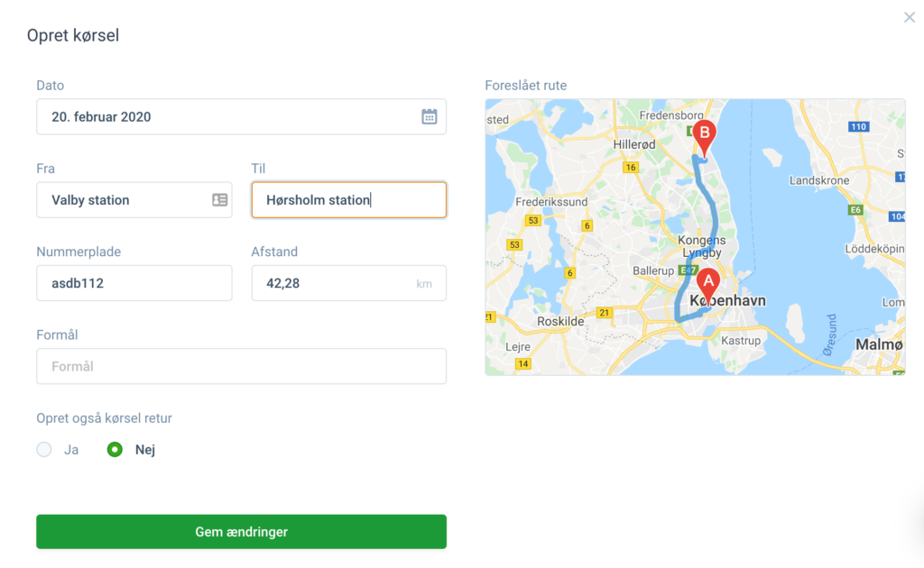
Task: Click the route 16 road badge on map
Action: [631, 168]
